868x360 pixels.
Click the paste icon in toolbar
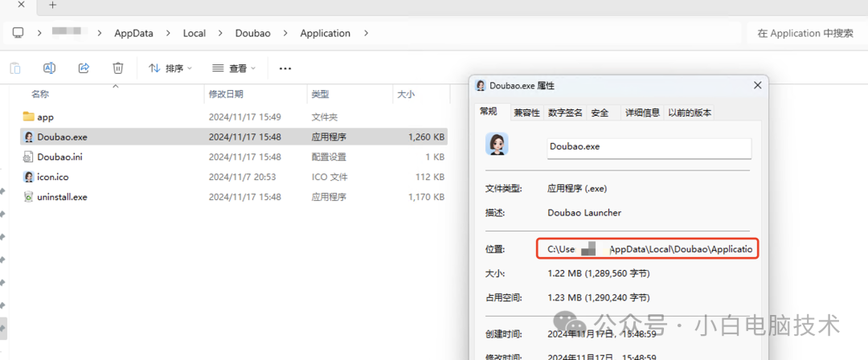tap(15, 68)
